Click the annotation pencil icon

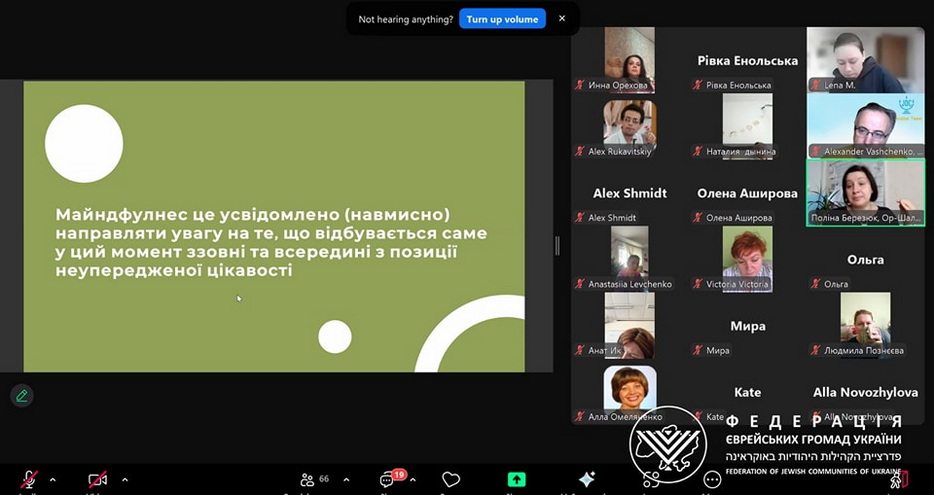pyautogui.click(x=21, y=395)
